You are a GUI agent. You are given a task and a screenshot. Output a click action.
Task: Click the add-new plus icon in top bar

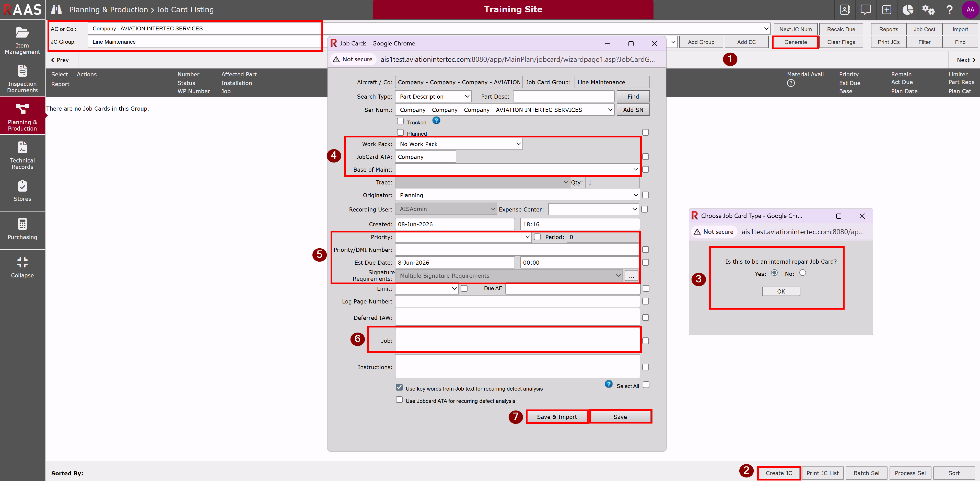click(x=886, y=9)
